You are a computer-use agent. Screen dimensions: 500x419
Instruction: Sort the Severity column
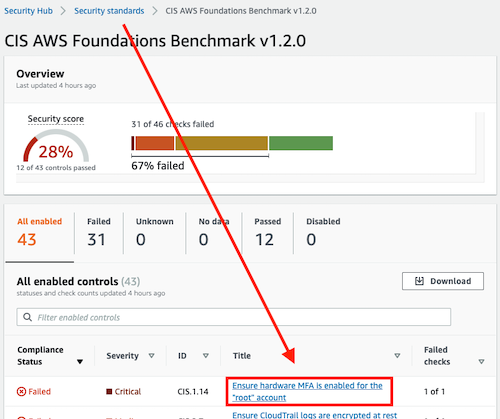[x=151, y=356]
